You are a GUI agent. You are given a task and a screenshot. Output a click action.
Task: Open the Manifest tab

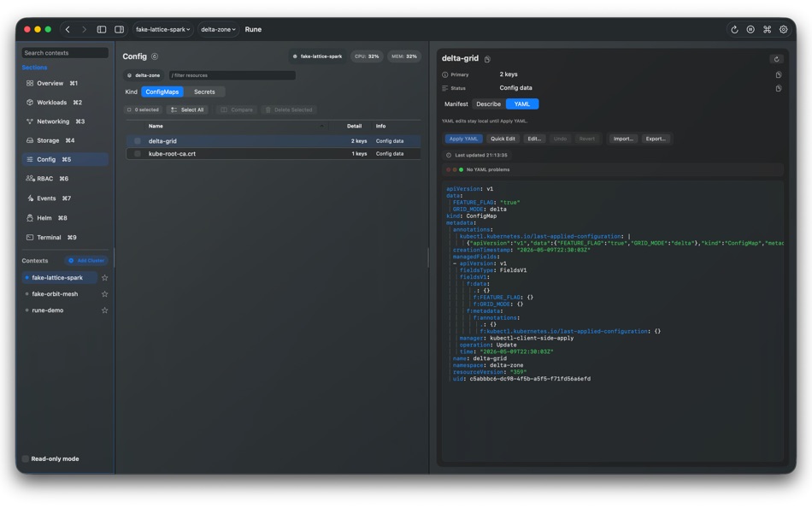[456, 104]
